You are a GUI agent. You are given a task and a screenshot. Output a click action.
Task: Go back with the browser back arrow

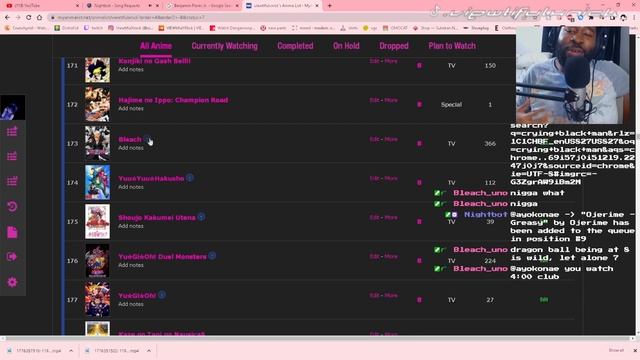pyautogui.click(x=7, y=18)
